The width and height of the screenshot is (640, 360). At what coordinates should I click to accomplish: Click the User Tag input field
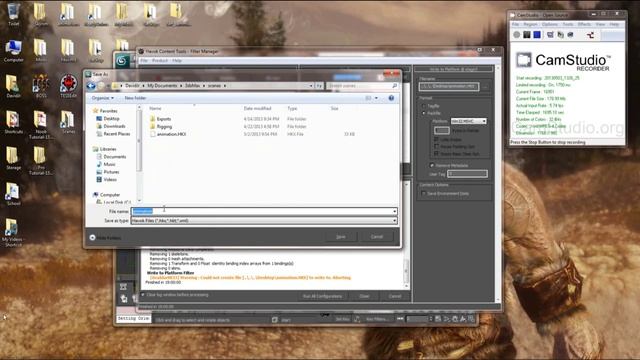click(x=467, y=174)
